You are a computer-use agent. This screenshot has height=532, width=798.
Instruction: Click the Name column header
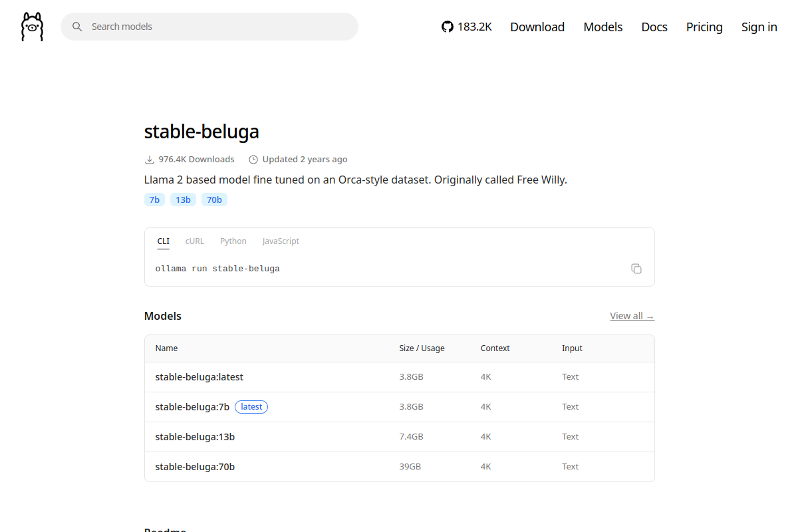[166, 348]
